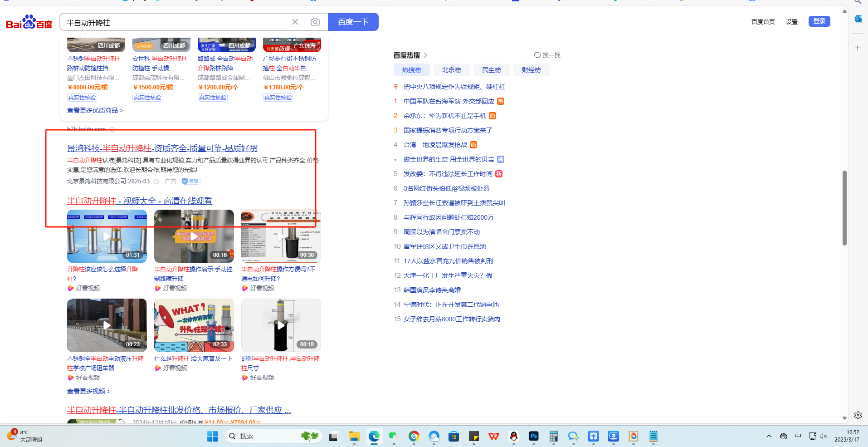Open sidebar settings gear icon
Viewport: 868px width, 447px height.
tap(858, 415)
